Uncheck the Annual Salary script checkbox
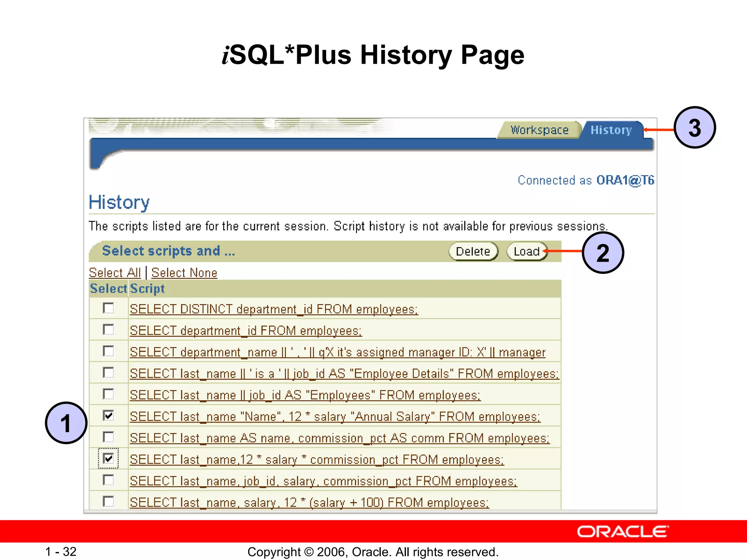Screen dimensions: 747x560 pyautogui.click(x=108, y=415)
